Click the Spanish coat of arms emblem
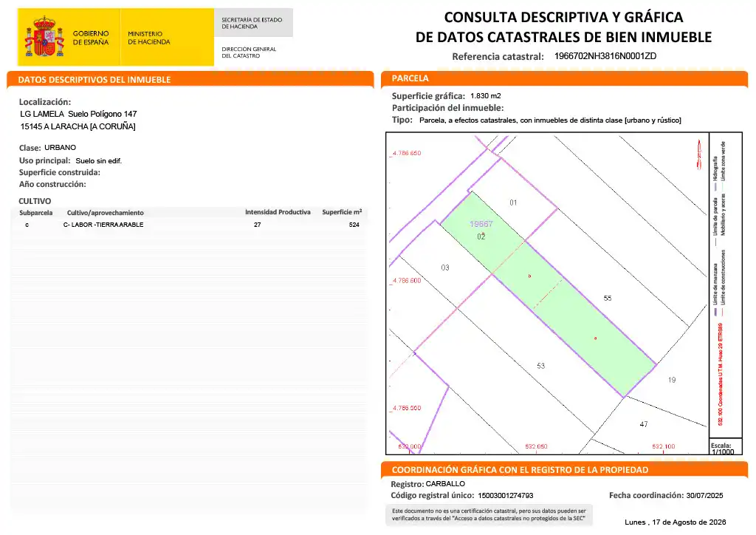 (x=44, y=37)
